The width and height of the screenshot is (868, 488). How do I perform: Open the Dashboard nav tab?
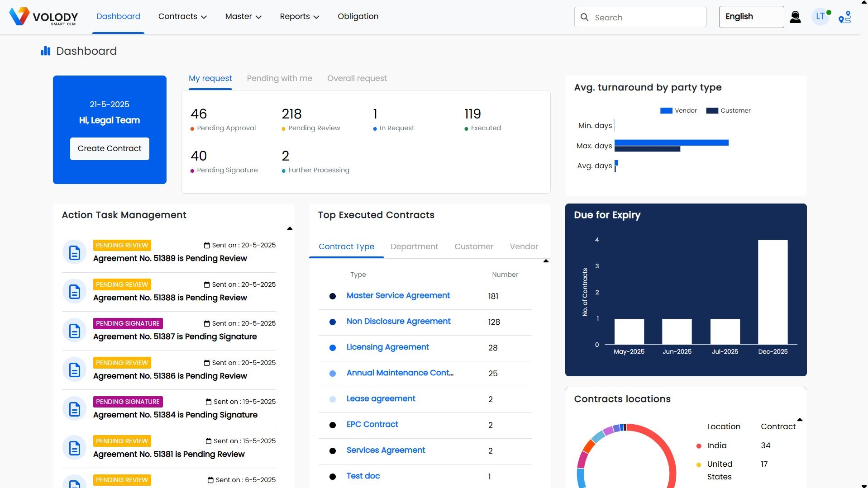click(x=118, y=17)
